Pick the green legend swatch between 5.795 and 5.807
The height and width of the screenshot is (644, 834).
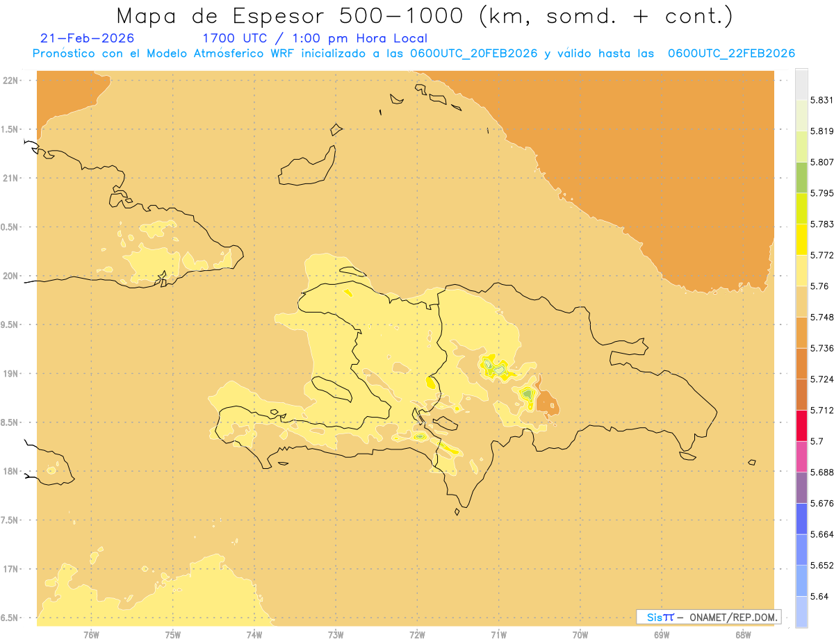[801, 178]
